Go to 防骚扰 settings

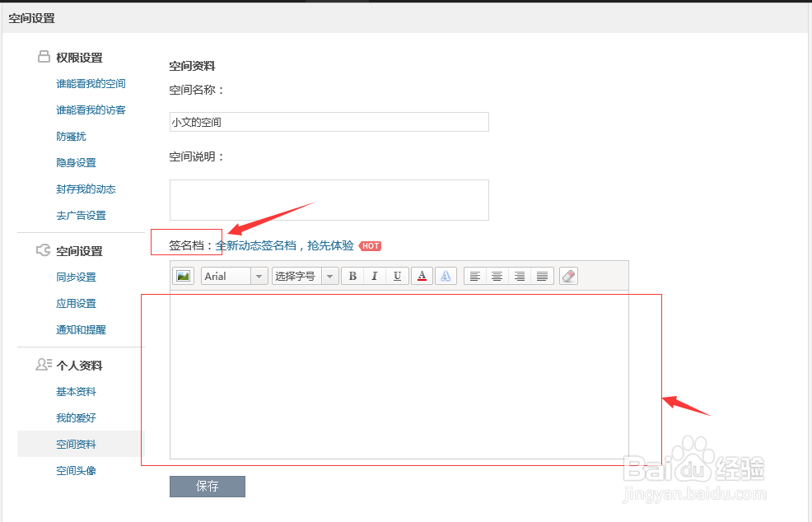coord(71,136)
